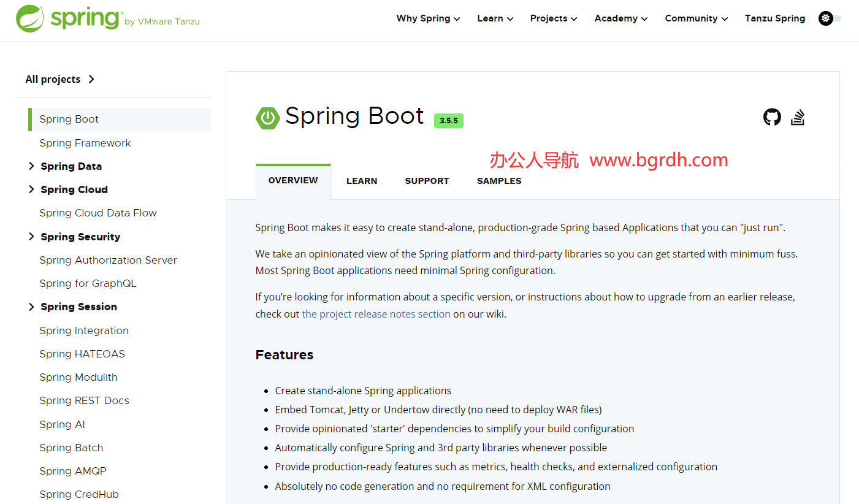Switch to the SUPPORT tab

coord(427,180)
